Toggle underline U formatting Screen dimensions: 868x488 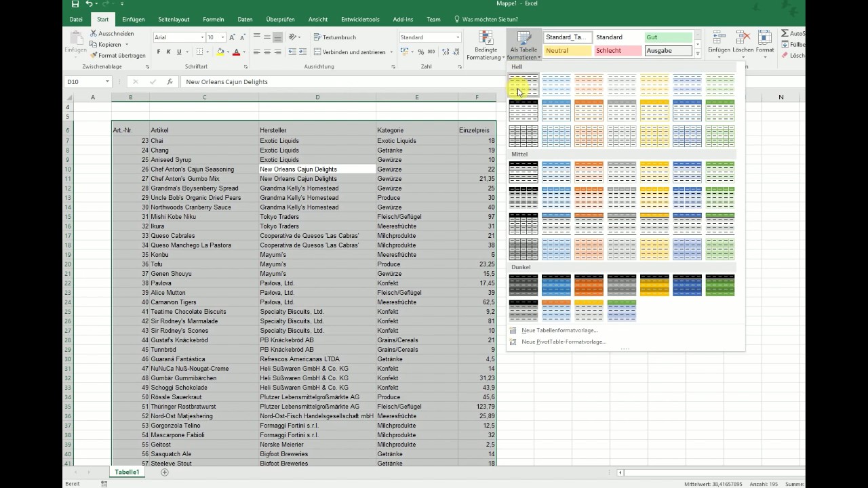[179, 52]
